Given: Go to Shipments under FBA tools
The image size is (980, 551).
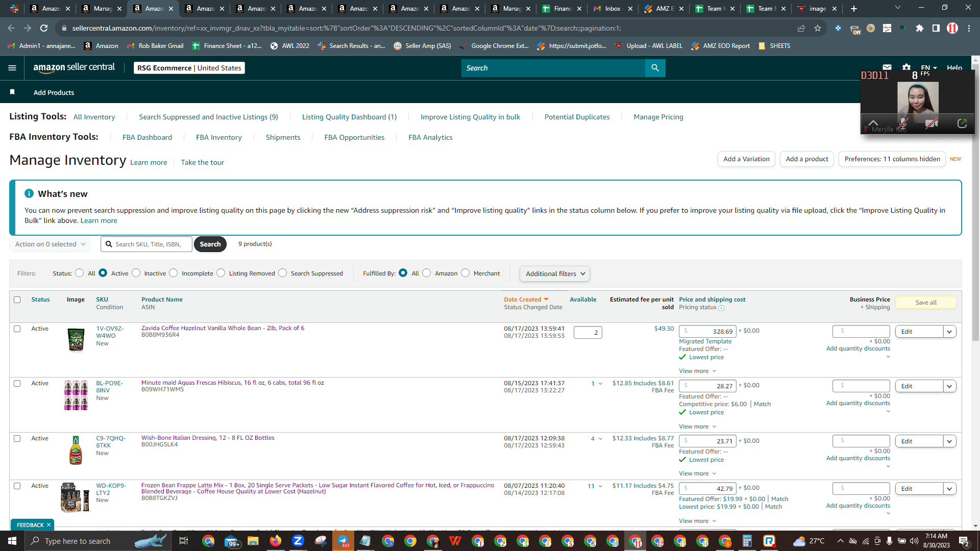Looking at the screenshot, I should click(283, 137).
